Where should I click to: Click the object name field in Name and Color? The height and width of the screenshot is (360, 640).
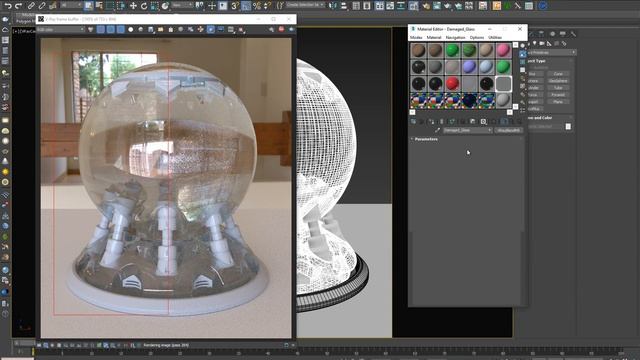(x=546, y=127)
